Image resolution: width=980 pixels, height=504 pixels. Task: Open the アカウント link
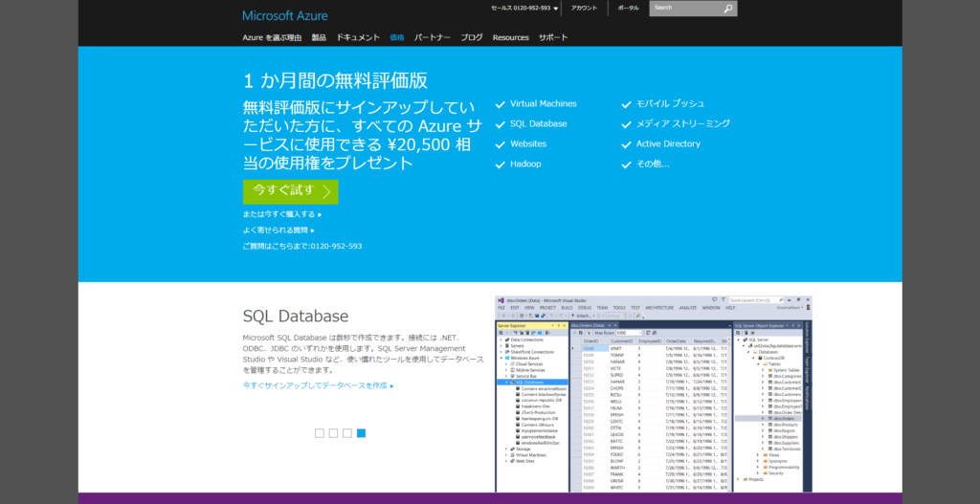click(x=584, y=8)
